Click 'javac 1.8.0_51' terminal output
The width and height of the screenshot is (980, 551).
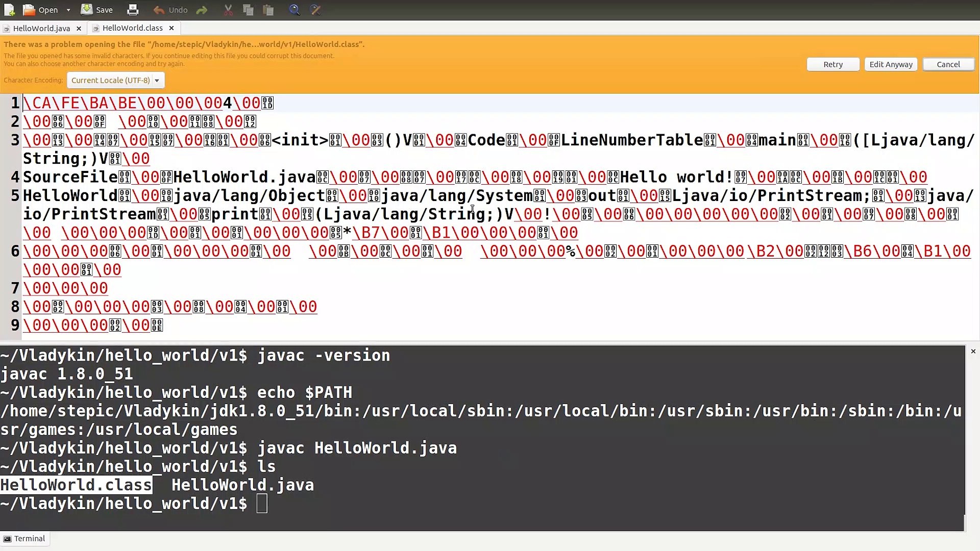coord(67,374)
